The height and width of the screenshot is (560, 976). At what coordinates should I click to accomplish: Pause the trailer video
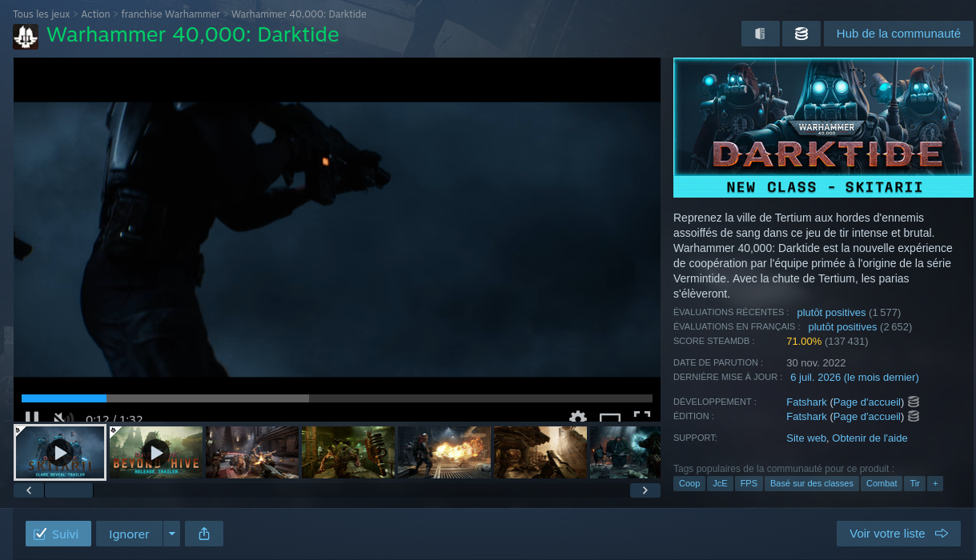pos(32,418)
